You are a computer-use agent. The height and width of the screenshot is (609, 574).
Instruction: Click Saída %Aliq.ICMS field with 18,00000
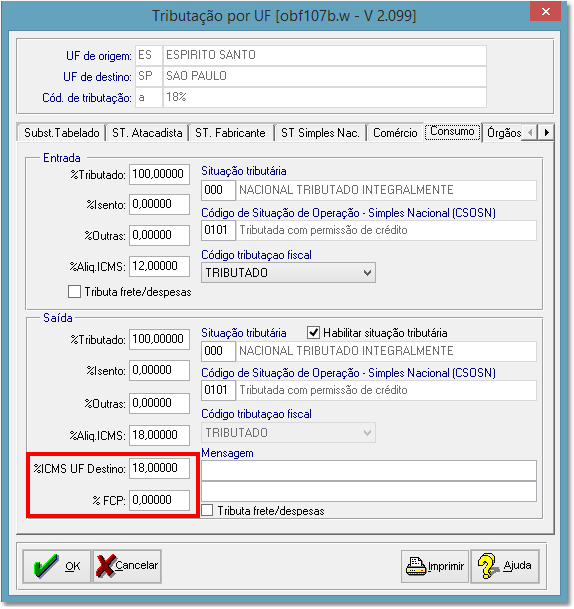coord(159,435)
